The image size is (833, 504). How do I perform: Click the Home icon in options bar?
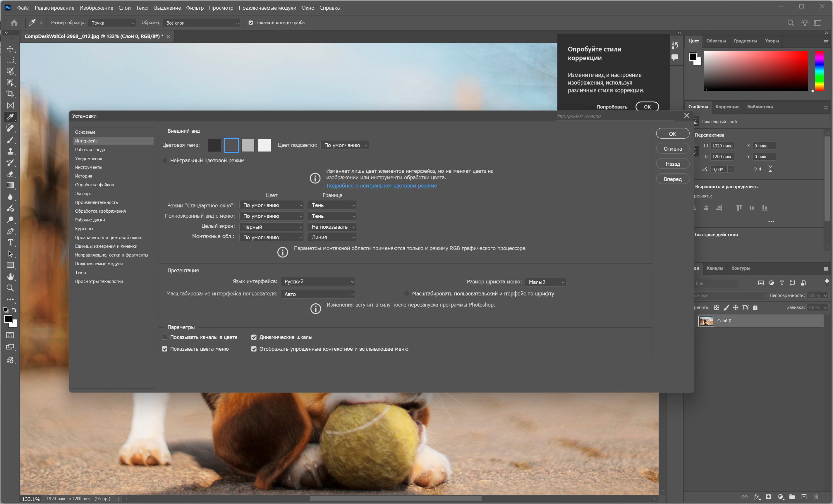tap(14, 23)
